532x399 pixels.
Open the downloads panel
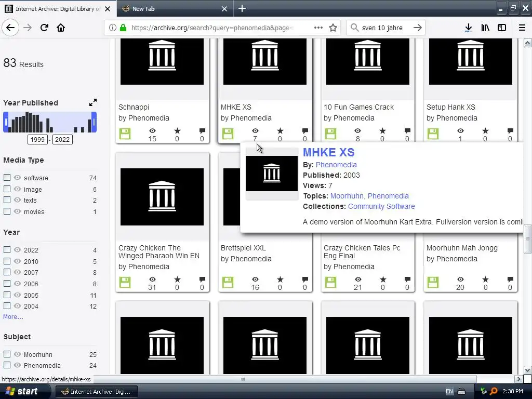point(468,28)
